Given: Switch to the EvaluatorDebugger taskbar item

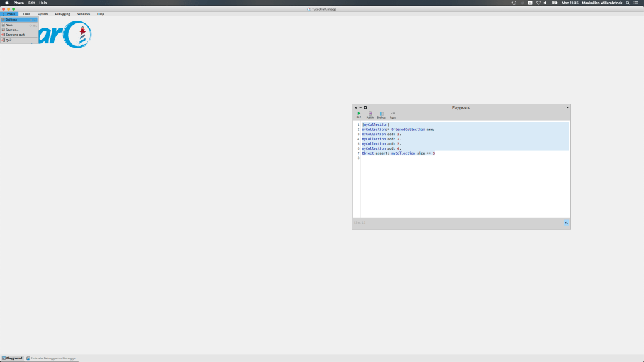Looking at the screenshot, I should coord(52,358).
